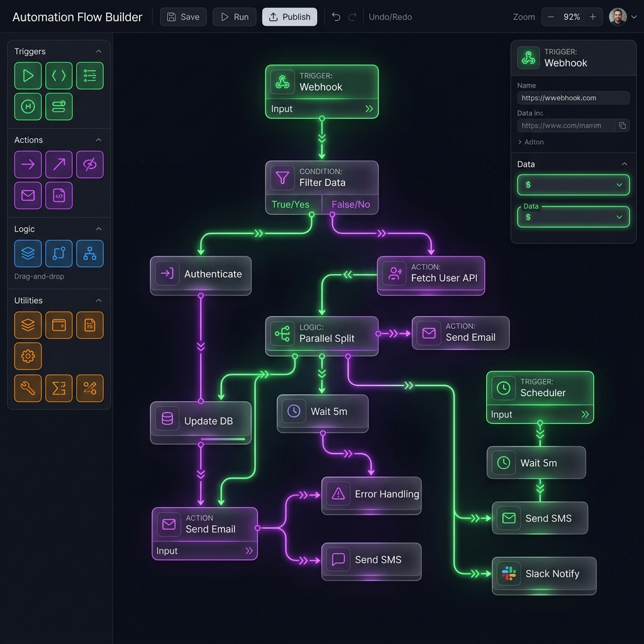
Task: Click the Slack icon on Slack Notify node
Action: tap(508, 574)
